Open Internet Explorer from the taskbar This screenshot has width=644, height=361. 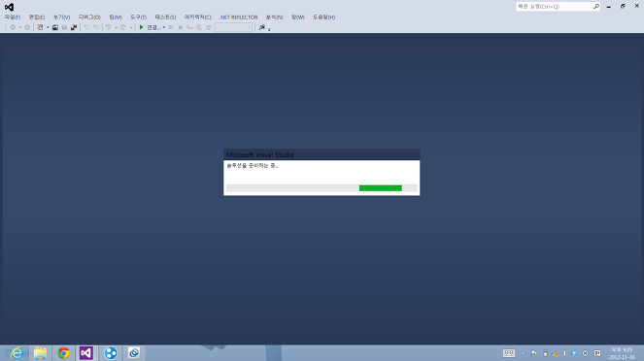click(x=17, y=353)
